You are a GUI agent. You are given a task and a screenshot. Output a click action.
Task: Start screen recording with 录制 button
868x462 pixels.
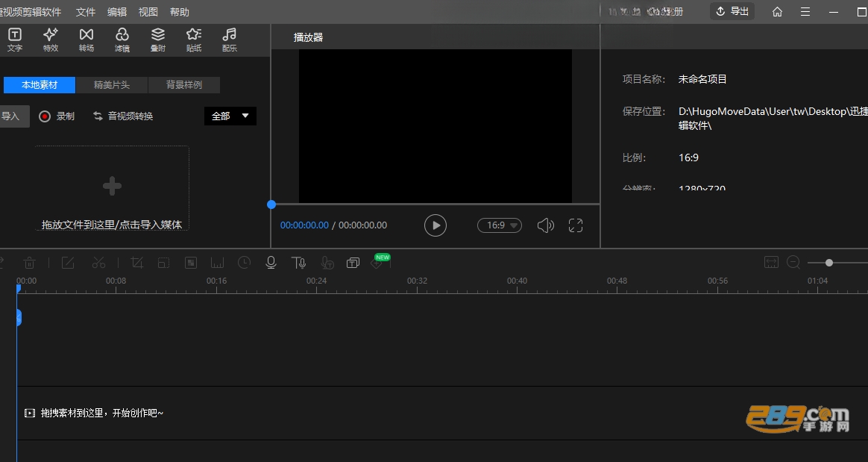(57, 116)
